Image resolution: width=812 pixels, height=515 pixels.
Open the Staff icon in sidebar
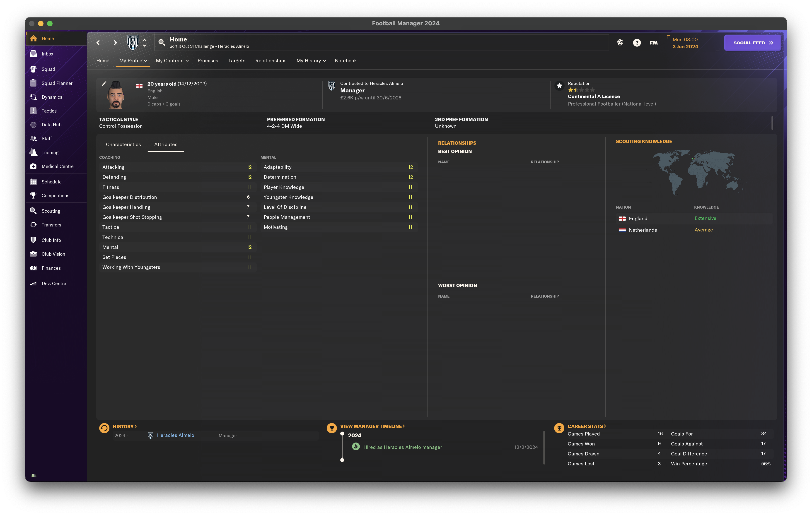[33, 139]
